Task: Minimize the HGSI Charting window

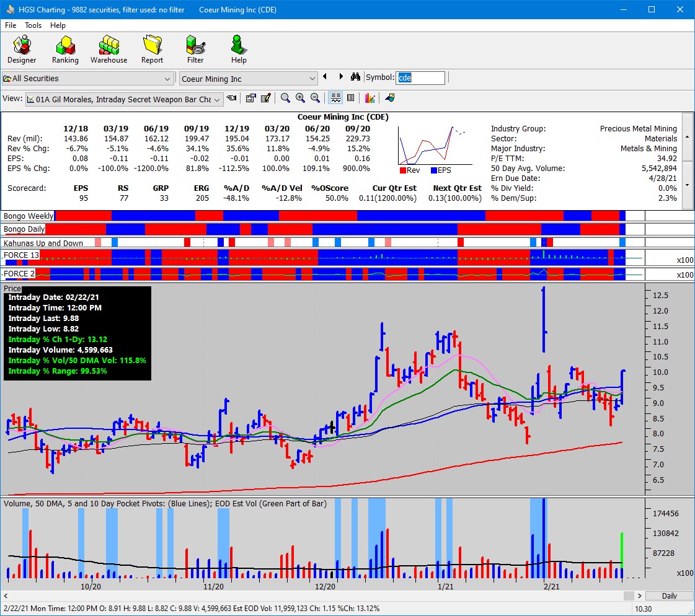Action: (624, 9)
